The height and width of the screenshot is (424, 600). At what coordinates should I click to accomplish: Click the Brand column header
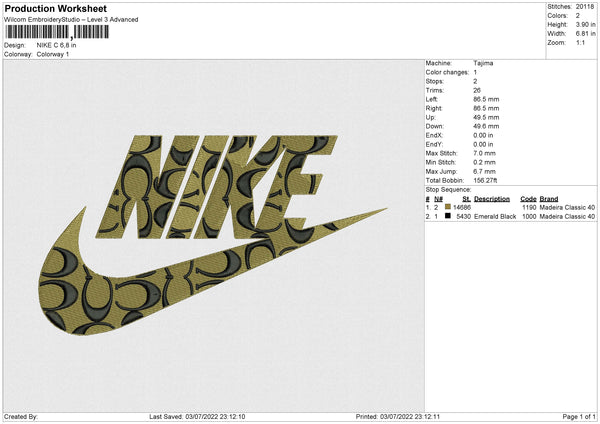[549, 199]
